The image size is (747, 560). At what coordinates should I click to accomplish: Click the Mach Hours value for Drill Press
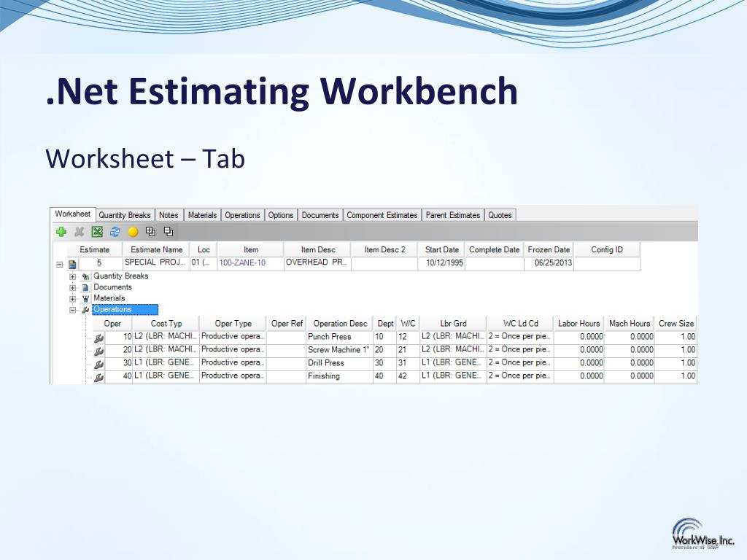630,363
